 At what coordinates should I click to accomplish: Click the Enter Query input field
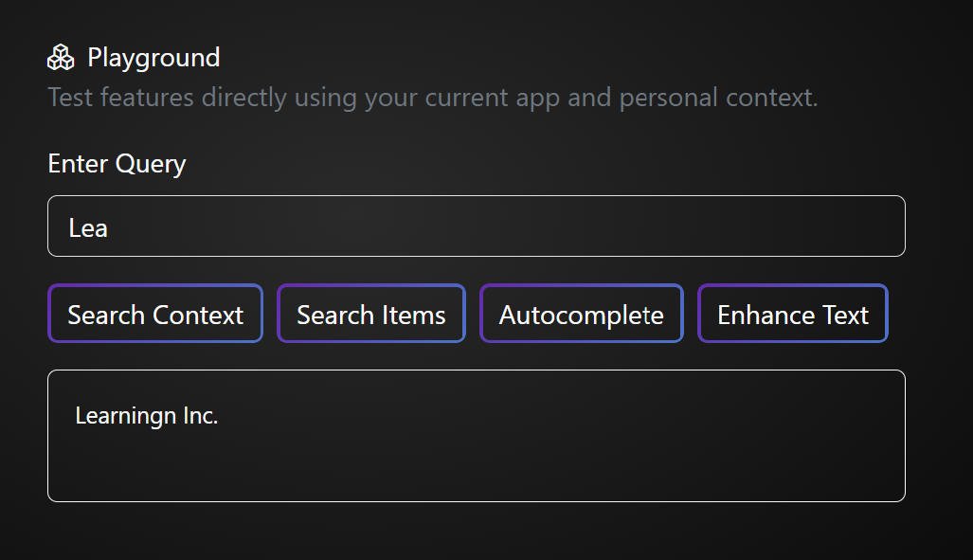pos(476,226)
